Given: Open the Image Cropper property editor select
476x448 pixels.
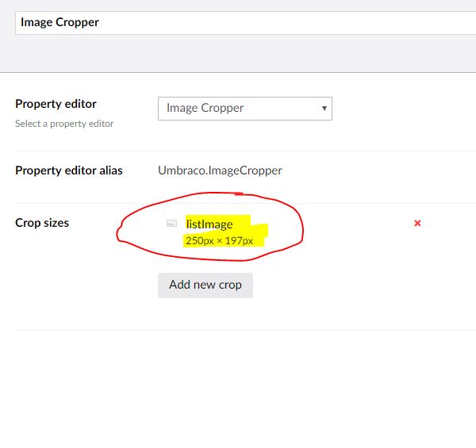Looking at the screenshot, I should coord(238,109).
